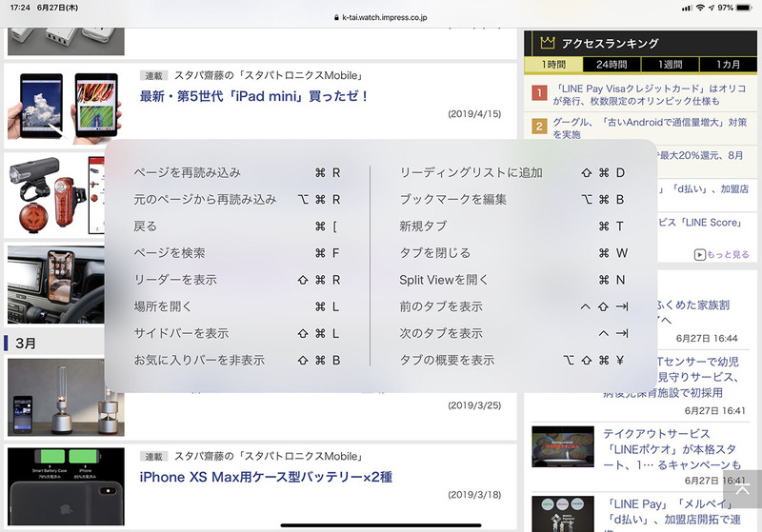Click the play-arrow icon beside もっと見る
The image size is (762, 532).
point(700,255)
